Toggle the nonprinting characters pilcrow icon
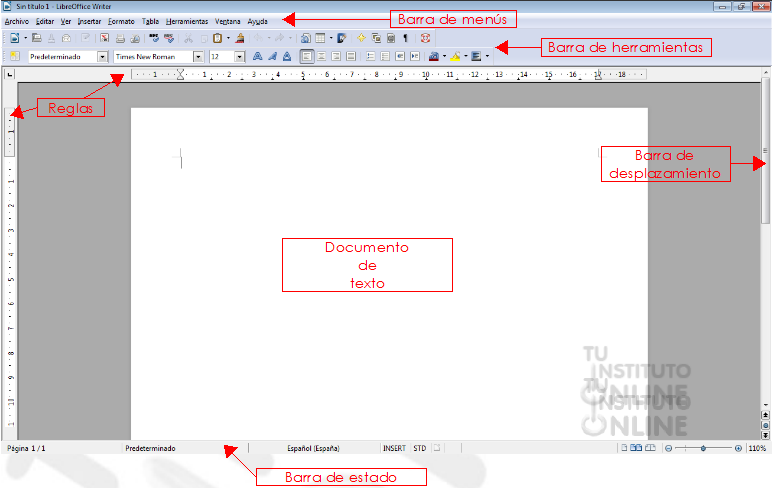The image size is (772, 488). (406, 38)
